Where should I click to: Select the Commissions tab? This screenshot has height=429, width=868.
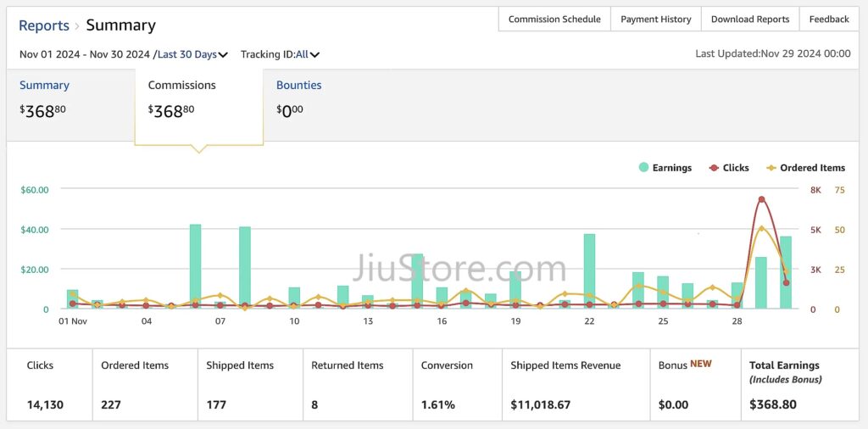[x=182, y=85]
